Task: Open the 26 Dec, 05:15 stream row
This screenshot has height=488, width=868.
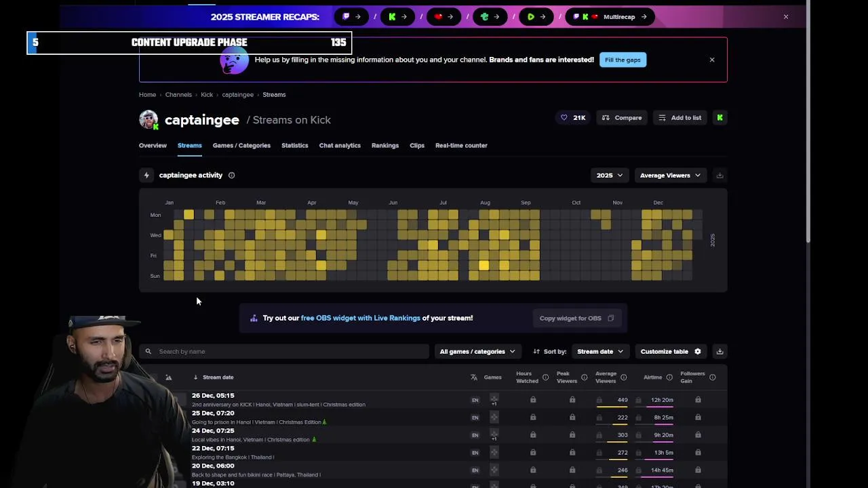Action: coord(433,400)
